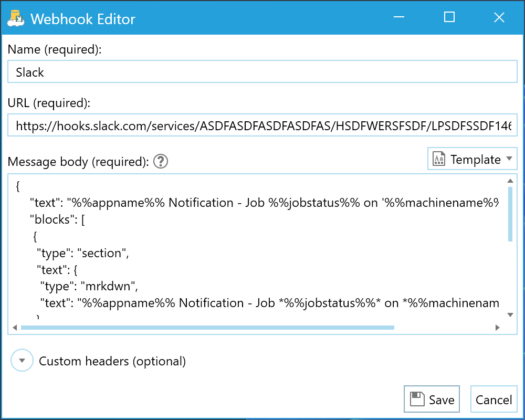Click the "type": "section" line
Viewport: 525px width, 420px height.
(83, 253)
